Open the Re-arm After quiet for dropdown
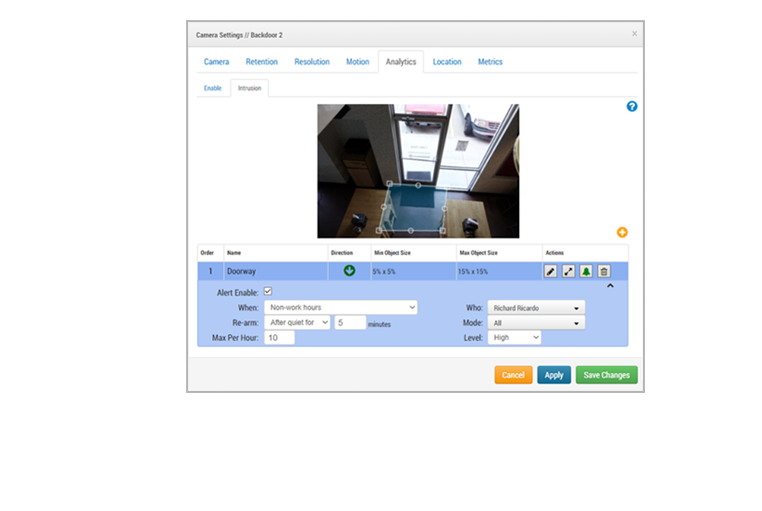This screenshot has width=762, height=511. 297,323
